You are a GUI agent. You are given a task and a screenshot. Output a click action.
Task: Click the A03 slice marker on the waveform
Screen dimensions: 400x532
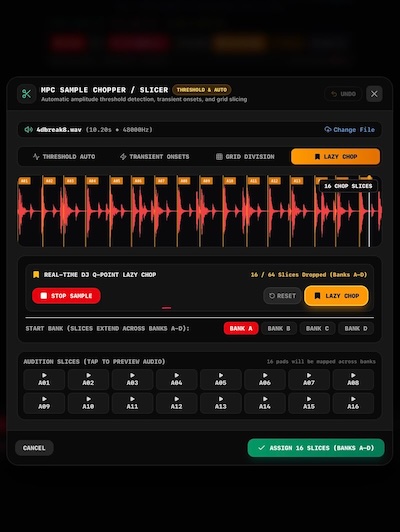point(70,181)
